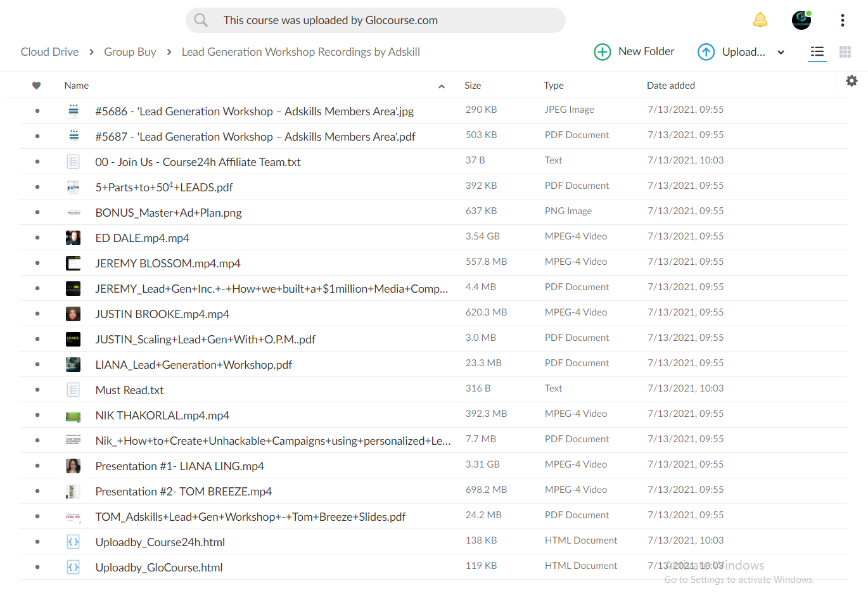Click thumbnail of Presentation #2- TOM BREEZE
Image resolution: width=868 pixels, height=593 pixels.
point(73,491)
